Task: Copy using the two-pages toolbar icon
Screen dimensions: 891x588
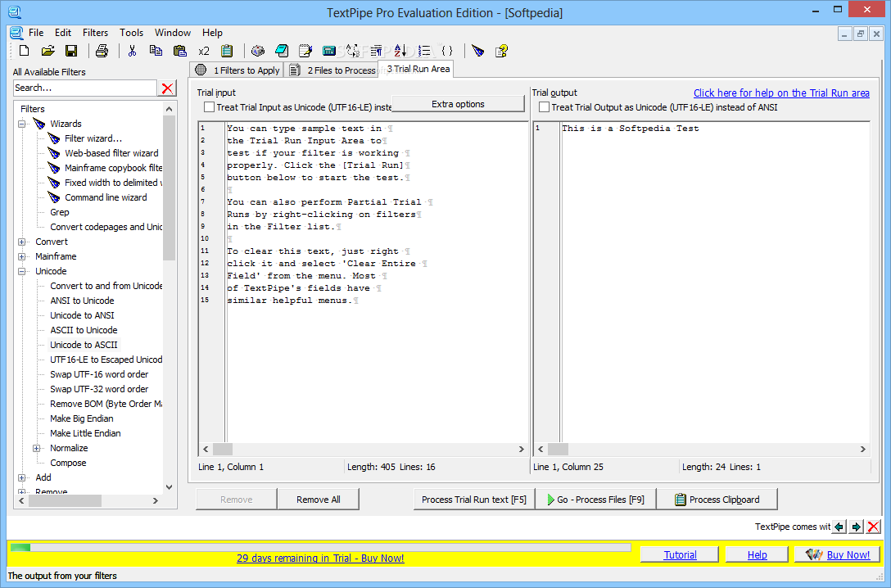Action: (x=156, y=51)
